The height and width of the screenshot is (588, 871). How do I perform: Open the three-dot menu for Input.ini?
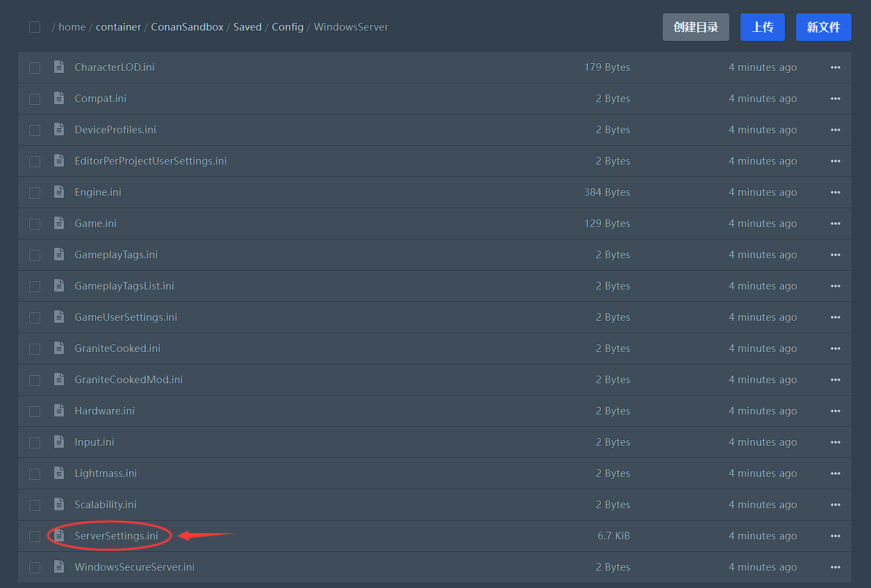(836, 442)
